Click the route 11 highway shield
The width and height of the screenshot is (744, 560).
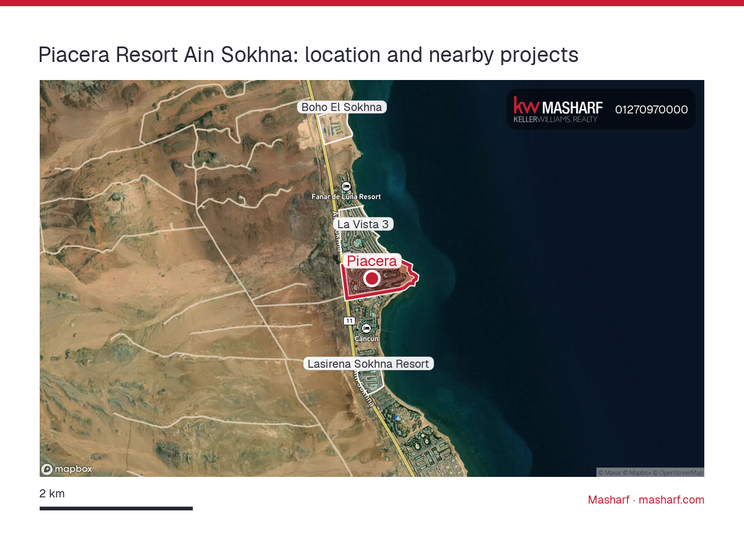[349, 321]
